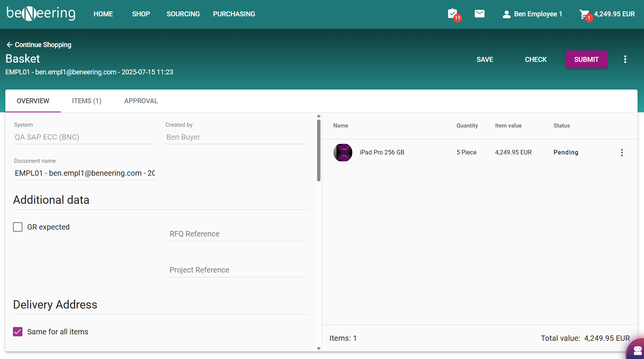Open basket header more options menu
The image size is (644, 359).
click(x=625, y=59)
